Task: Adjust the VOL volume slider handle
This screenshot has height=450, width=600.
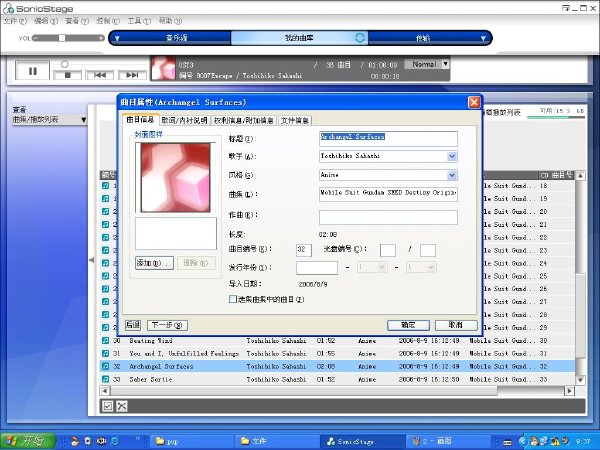Action: [x=62, y=38]
